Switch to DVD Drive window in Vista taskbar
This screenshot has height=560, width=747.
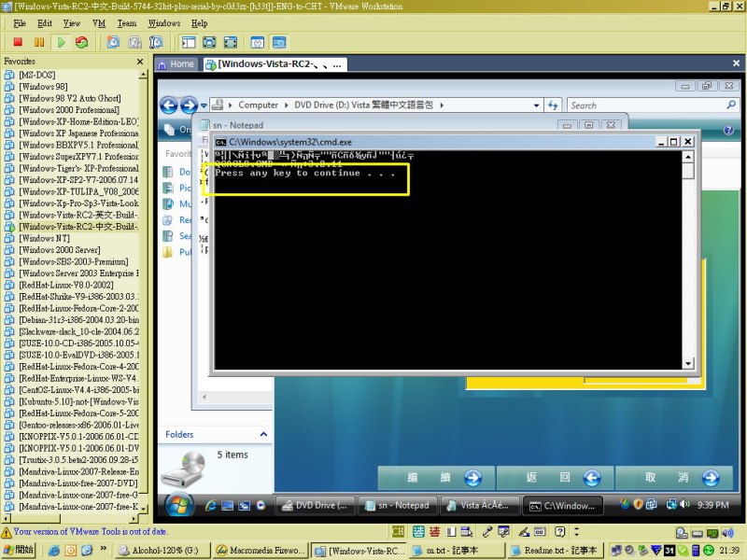click(x=315, y=506)
